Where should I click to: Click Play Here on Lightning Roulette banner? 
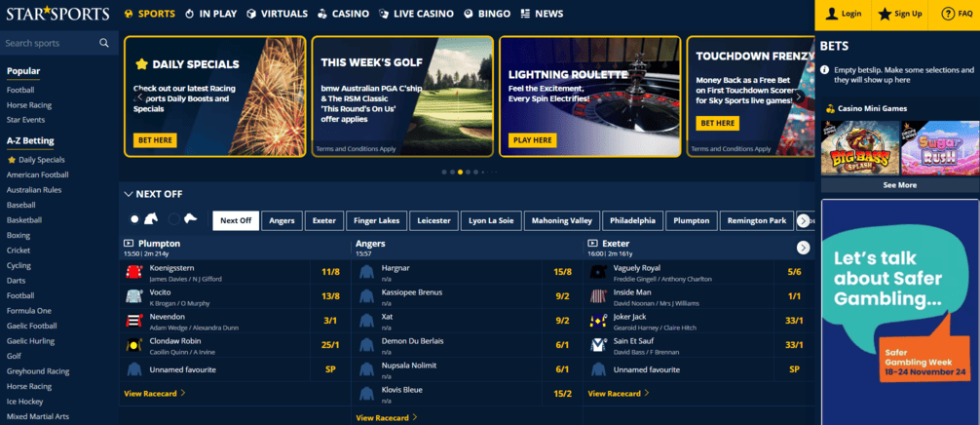click(x=533, y=140)
